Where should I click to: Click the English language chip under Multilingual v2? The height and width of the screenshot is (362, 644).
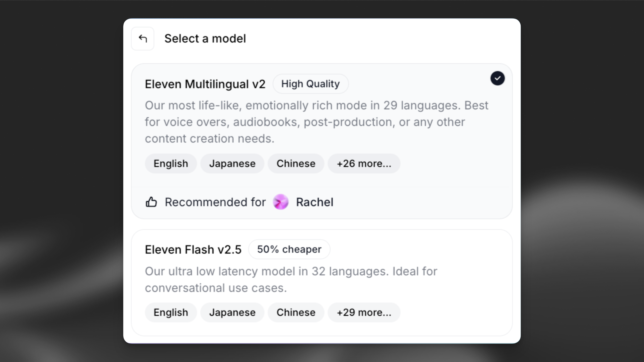click(x=171, y=163)
